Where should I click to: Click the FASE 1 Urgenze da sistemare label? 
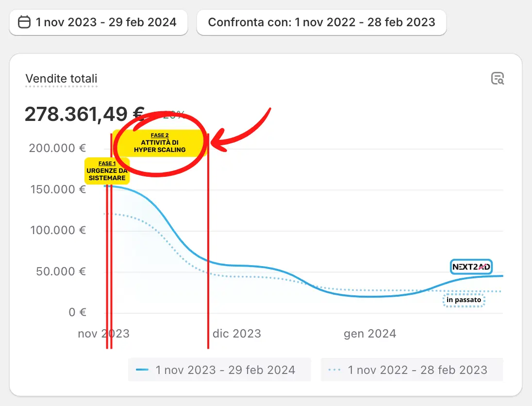click(x=107, y=171)
